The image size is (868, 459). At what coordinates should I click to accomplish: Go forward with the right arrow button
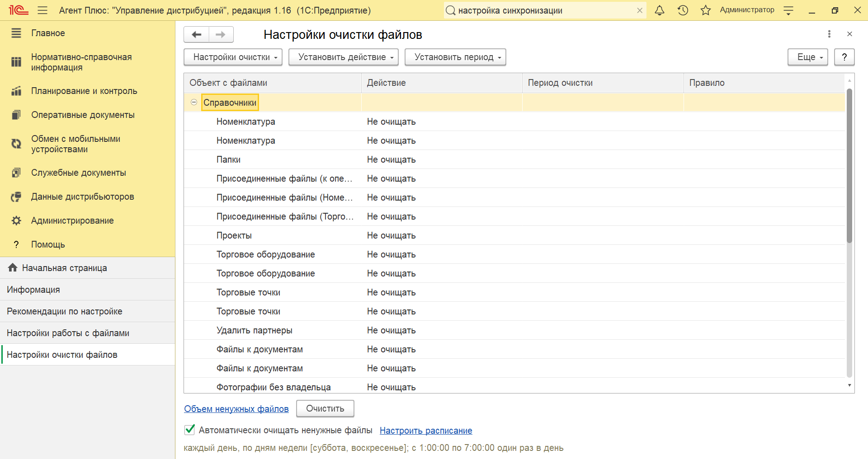pyautogui.click(x=221, y=34)
